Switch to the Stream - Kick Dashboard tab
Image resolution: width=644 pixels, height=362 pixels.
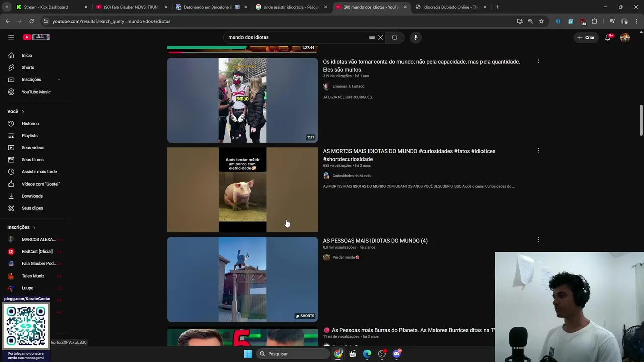pos(50,7)
